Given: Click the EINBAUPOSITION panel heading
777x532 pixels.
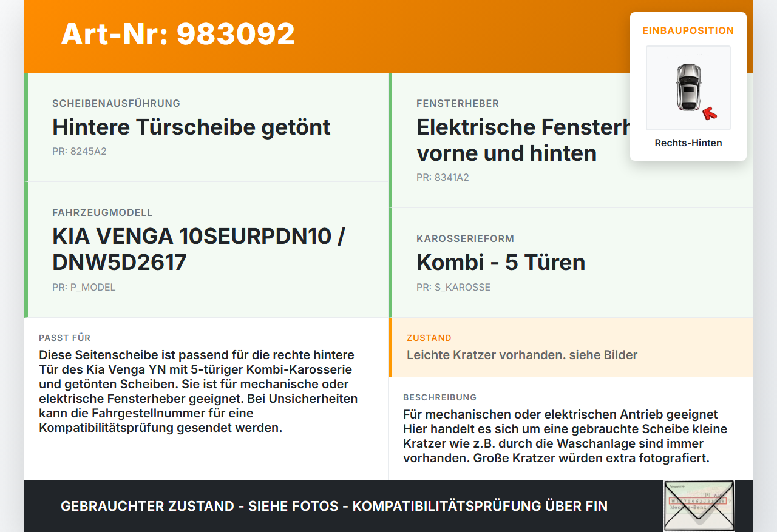Looking at the screenshot, I should click(688, 30).
